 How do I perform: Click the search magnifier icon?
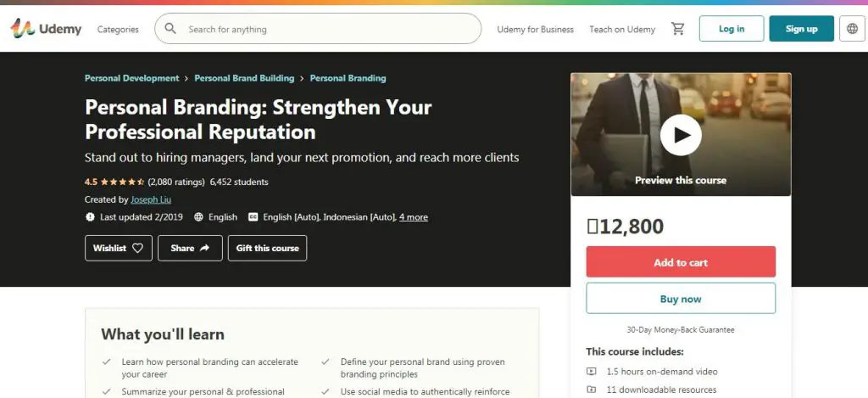coord(170,29)
